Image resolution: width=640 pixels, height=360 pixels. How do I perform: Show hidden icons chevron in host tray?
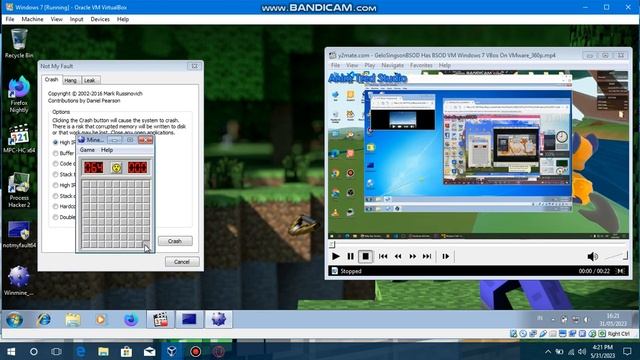(548, 351)
